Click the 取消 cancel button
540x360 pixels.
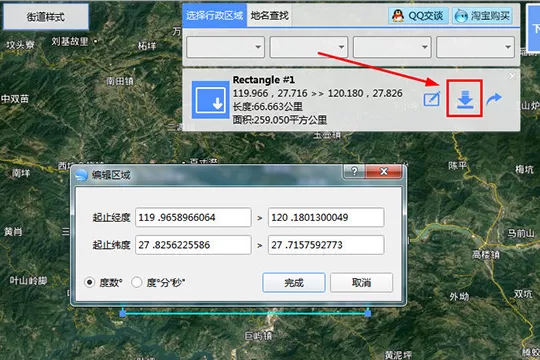[361, 283]
